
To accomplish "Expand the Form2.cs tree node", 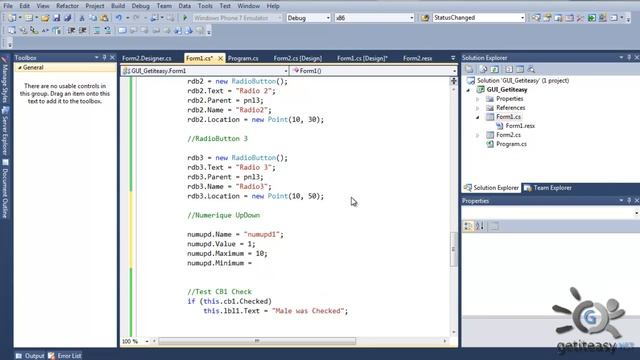I will (478, 135).
